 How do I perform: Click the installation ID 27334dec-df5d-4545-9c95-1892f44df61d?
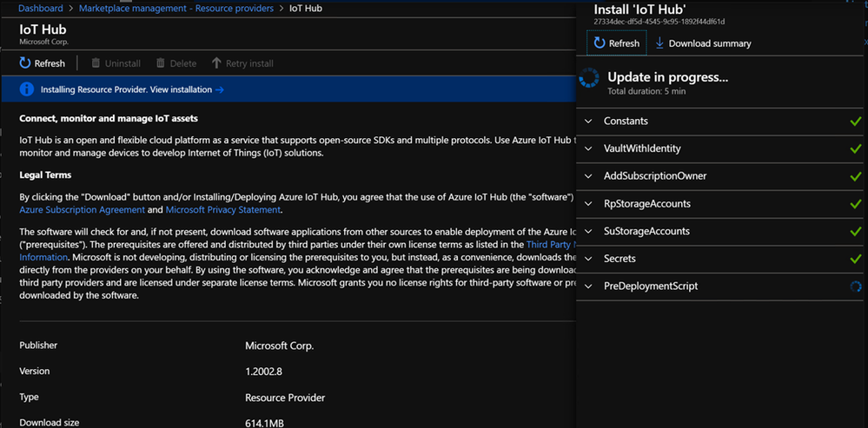coord(659,22)
